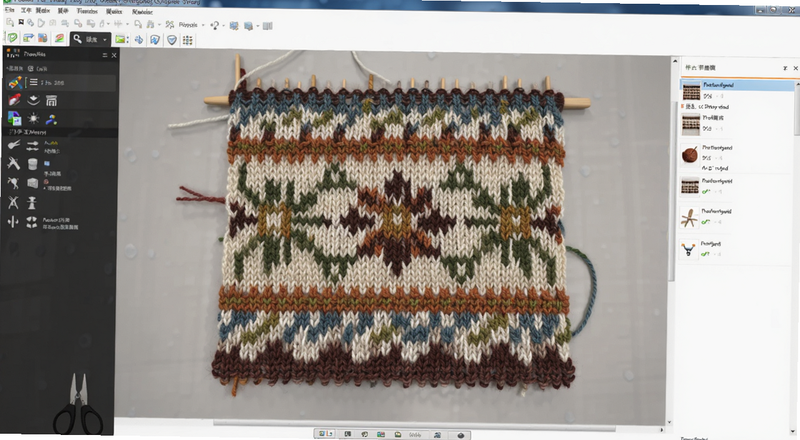Click the red and green swirl toolbar icon

[60, 38]
